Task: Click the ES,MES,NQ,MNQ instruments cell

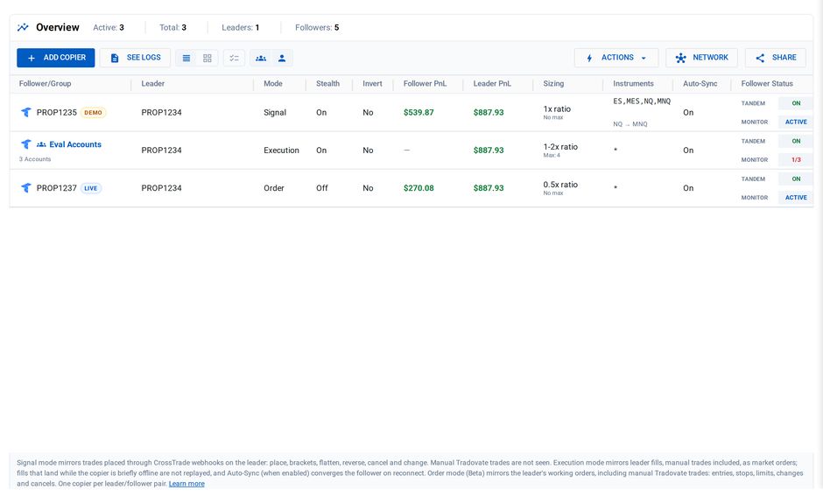Action: (x=642, y=101)
